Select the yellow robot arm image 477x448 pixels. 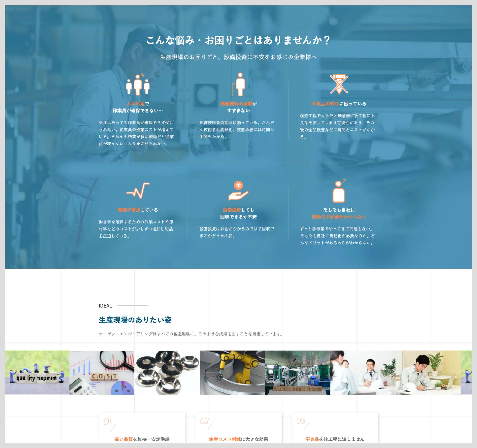(232, 372)
